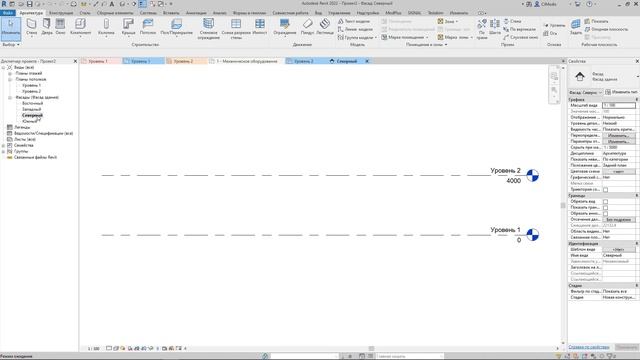This screenshot has width=640, height=360.
Task: Open the Фасад: Северный type selector dropdown
Action: [x=585, y=93]
